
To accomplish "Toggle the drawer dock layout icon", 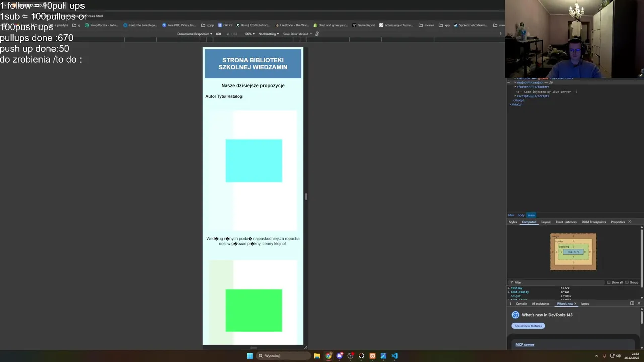I will (x=632, y=303).
